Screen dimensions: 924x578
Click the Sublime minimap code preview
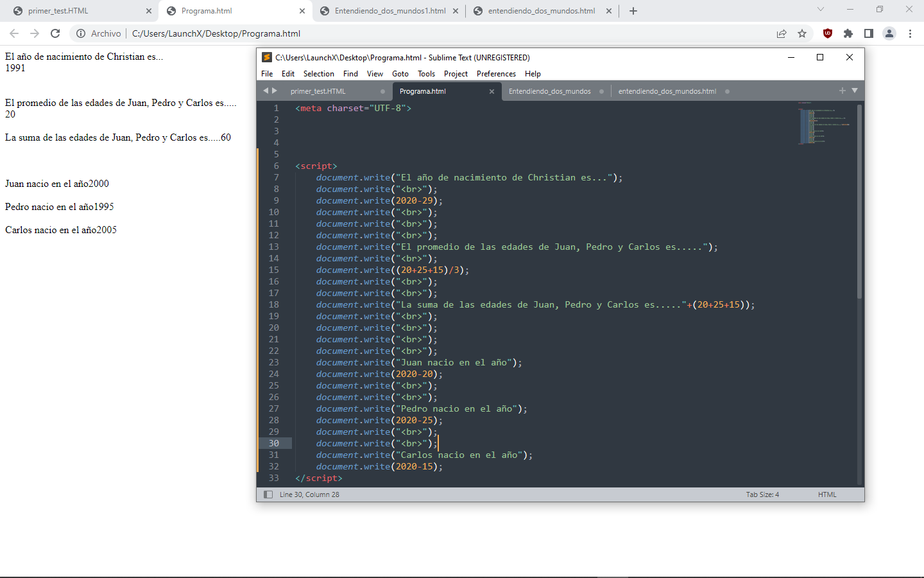point(823,123)
